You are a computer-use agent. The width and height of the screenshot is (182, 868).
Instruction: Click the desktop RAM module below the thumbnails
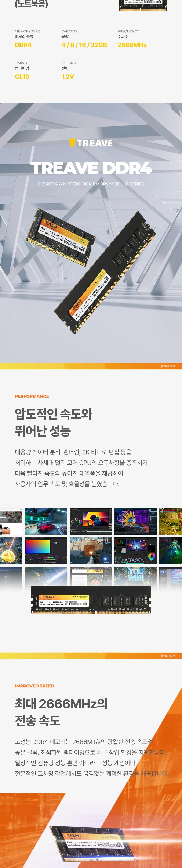[x=91, y=600]
